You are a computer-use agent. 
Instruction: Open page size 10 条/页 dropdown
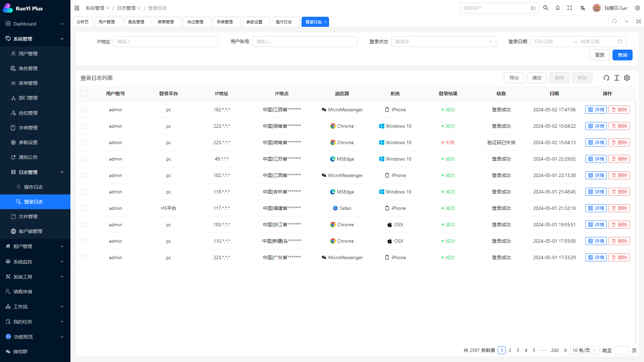[x=584, y=350]
